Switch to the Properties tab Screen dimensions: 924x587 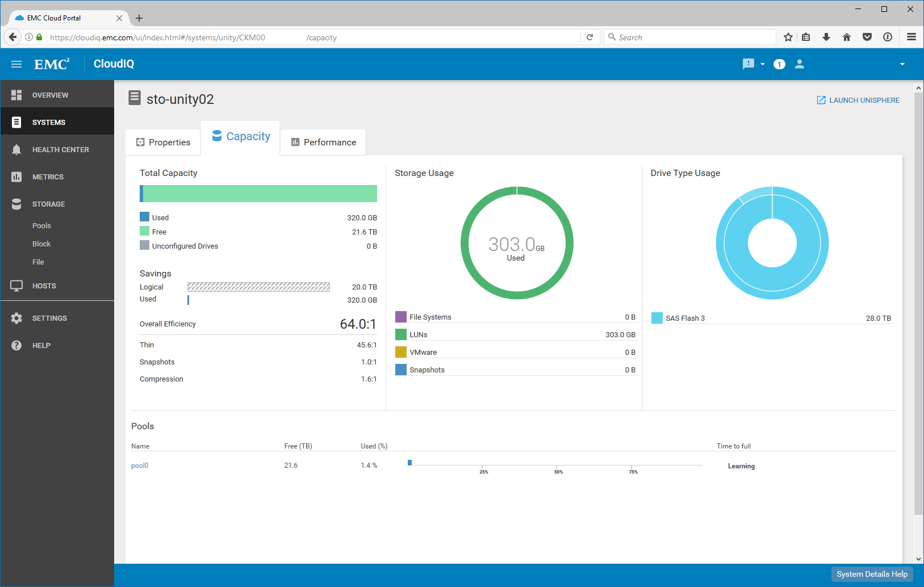163,142
